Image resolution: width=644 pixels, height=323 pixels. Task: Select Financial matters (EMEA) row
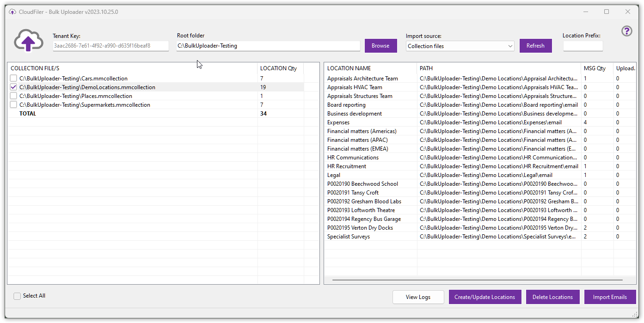coord(480,149)
